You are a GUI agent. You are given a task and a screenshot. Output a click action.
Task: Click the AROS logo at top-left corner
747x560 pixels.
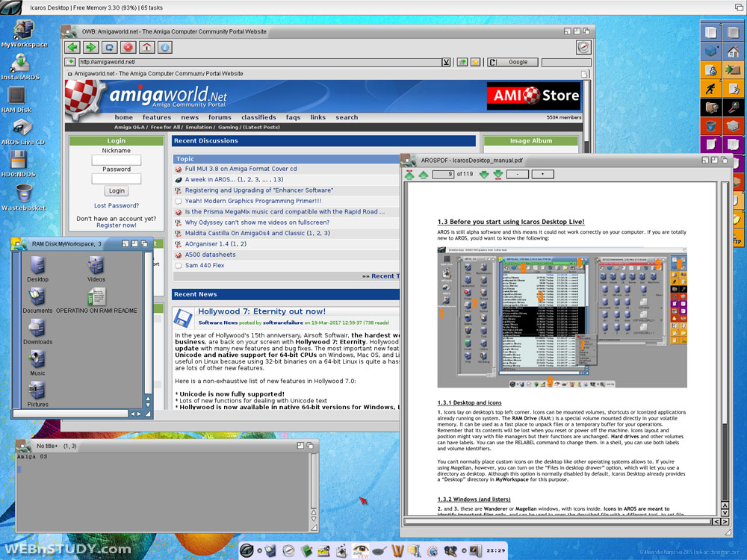(x=10, y=7)
